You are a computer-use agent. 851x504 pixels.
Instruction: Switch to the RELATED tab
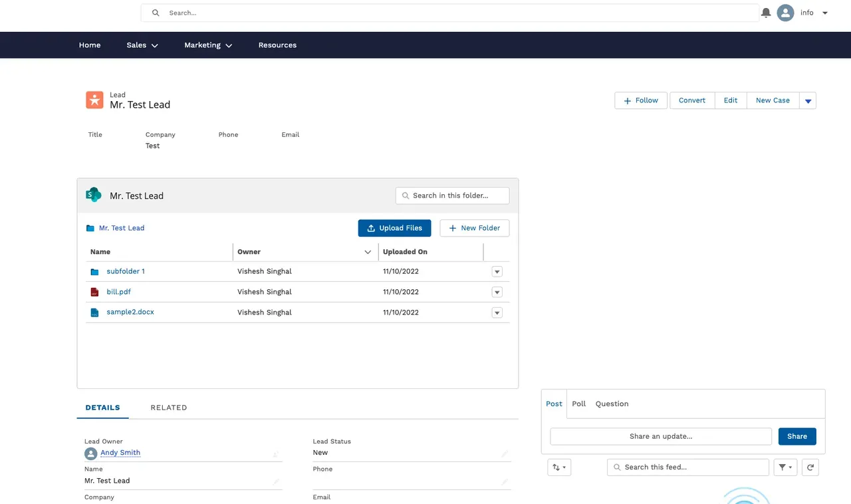168,407
